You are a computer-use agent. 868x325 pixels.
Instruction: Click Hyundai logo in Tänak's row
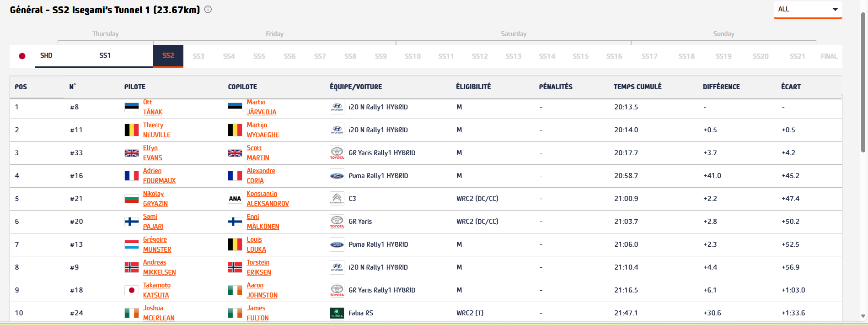click(x=337, y=107)
